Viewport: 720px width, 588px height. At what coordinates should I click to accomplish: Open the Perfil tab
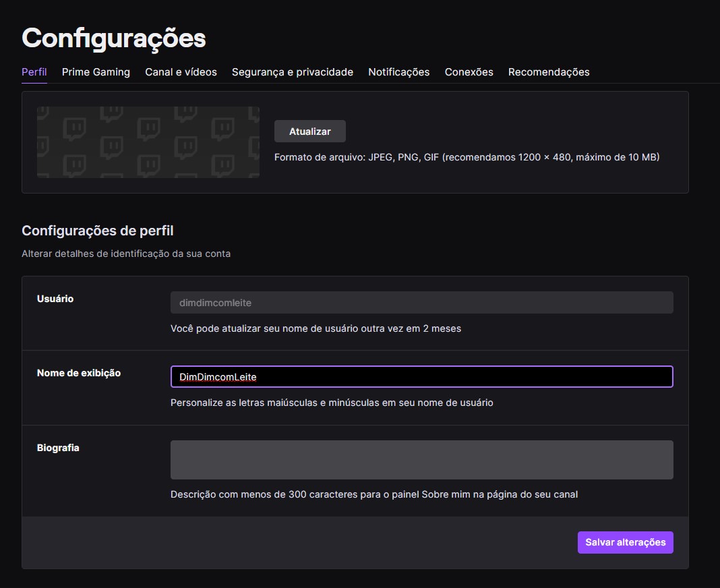(34, 72)
